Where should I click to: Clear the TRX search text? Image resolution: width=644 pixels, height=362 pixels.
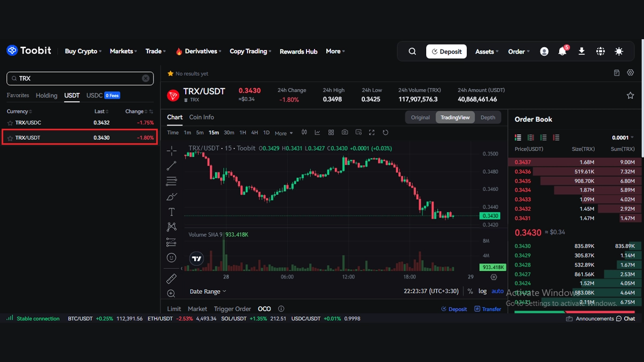[x=145, y=78]
